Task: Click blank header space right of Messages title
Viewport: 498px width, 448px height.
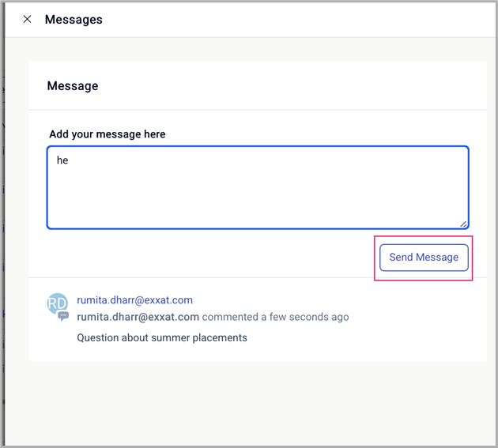Action: pyautogui.click(x=300, y=19)
